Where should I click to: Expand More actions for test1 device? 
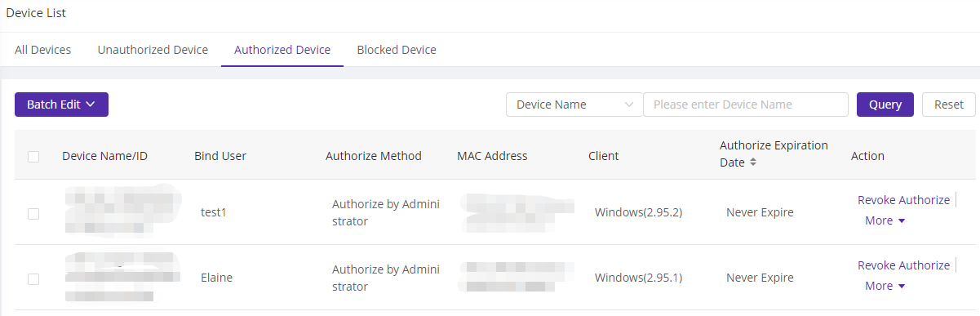point(885,220)
